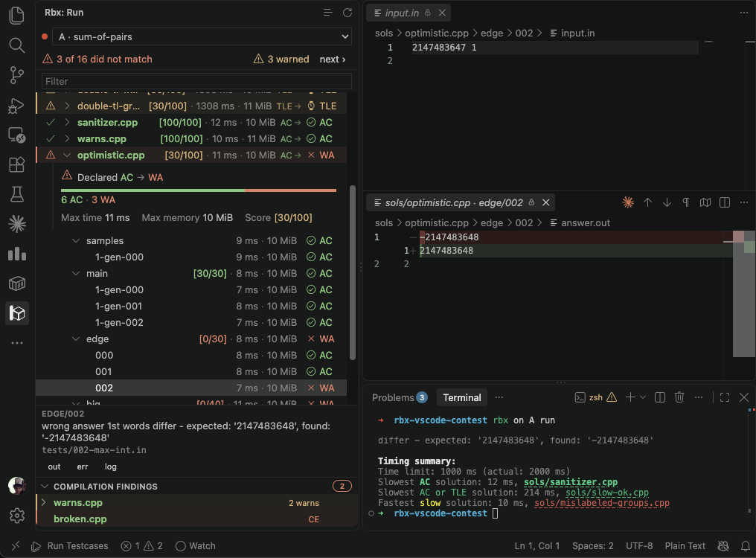Click the AC/WA results progress bar
The image size is (756, 558).
click(199, 190)
